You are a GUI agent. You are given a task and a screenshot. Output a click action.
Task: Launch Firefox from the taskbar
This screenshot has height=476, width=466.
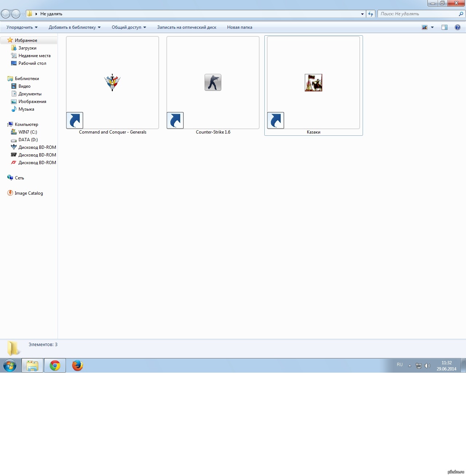point(77,365)
